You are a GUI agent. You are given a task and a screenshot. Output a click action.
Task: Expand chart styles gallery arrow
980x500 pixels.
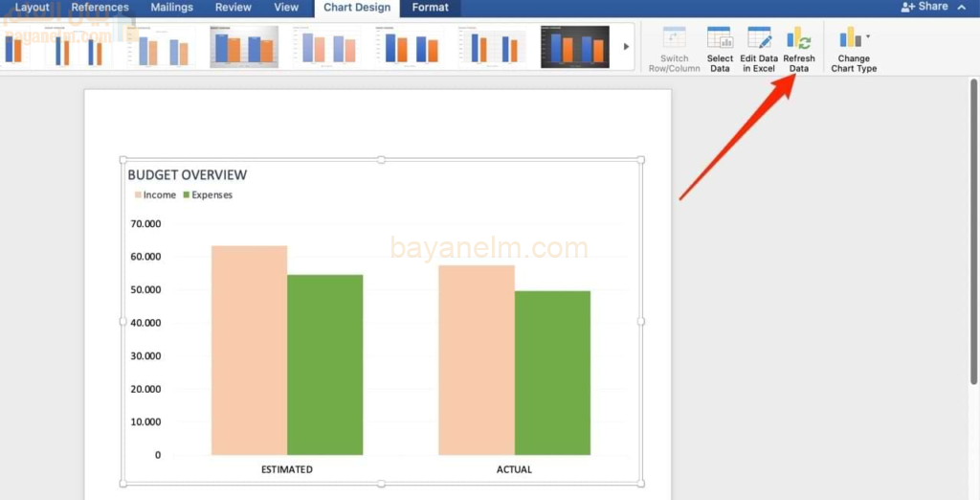(627, 46)
